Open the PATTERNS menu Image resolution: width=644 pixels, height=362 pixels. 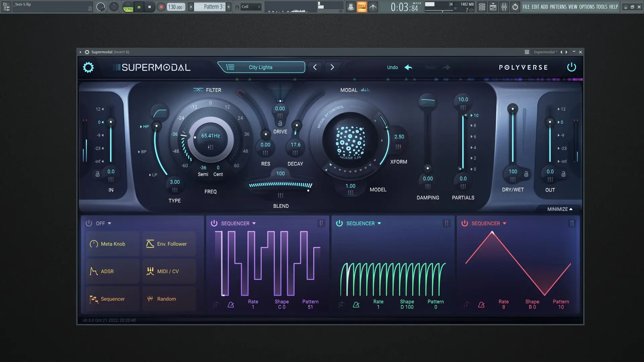[558, 7]
